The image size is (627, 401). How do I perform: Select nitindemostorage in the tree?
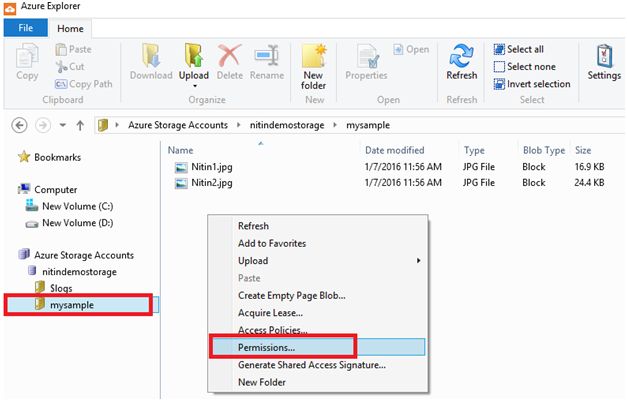coord(72,272)
